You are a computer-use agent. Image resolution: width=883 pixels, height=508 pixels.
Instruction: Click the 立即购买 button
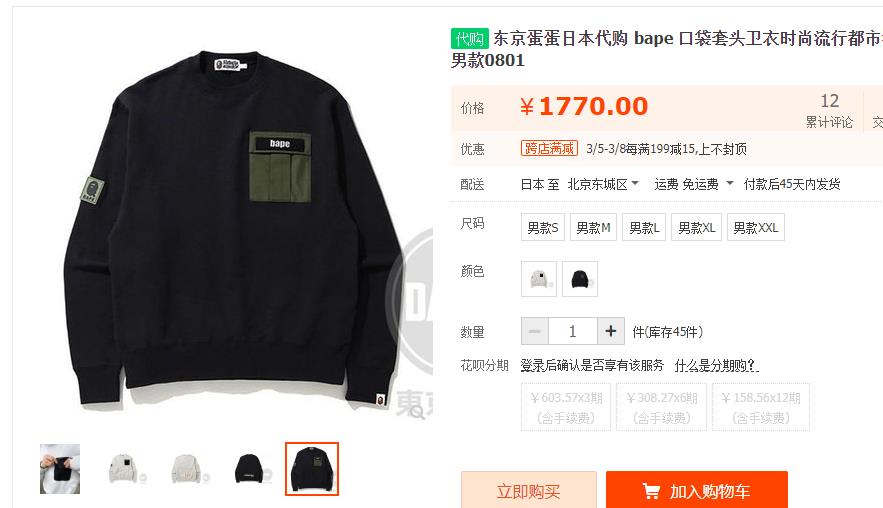point(528,491)
